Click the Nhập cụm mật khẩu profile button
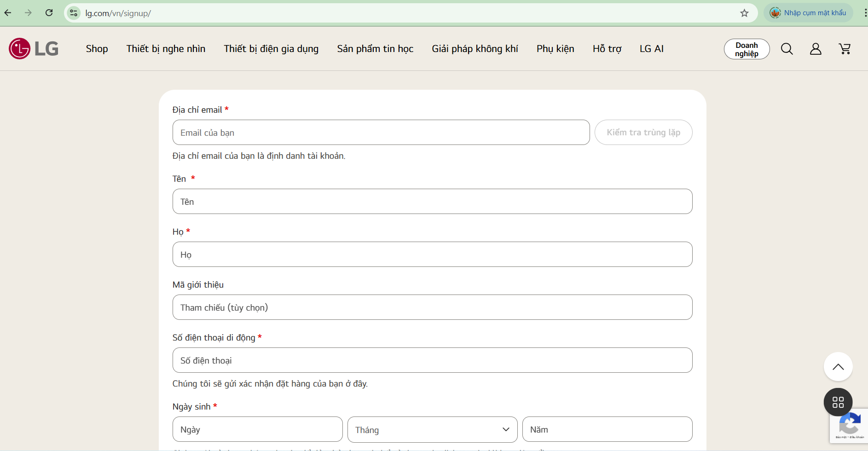Viewport: 868px width, 451px height. click(808, 13)
